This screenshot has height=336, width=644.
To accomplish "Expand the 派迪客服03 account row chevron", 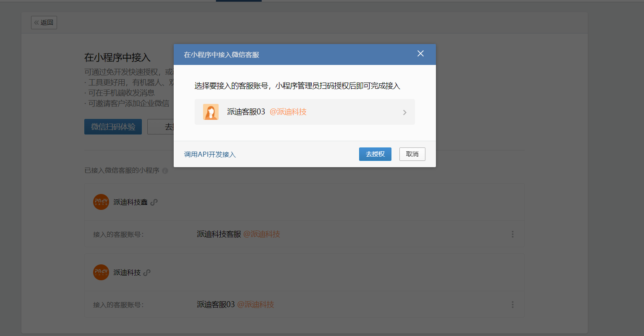I will (x=404, y=112).
